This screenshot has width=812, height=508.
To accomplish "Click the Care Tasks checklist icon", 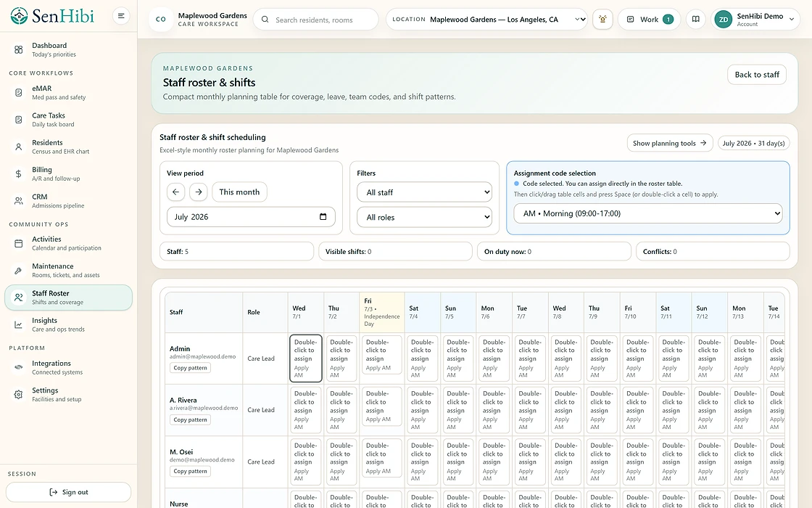I will (19, 120).
